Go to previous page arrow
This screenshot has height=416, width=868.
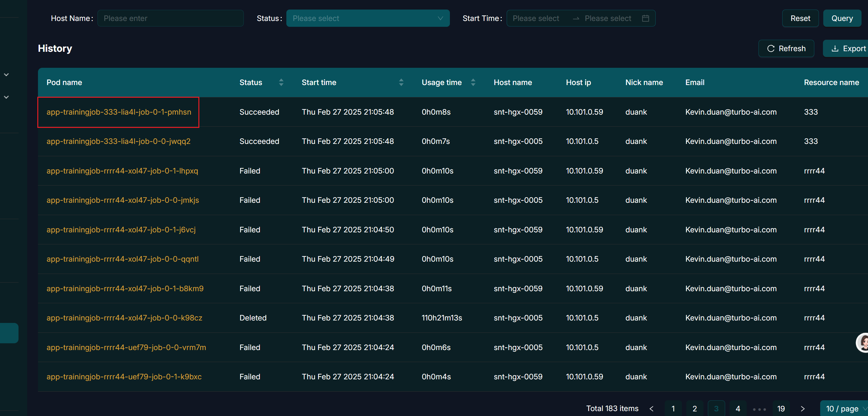651,409
